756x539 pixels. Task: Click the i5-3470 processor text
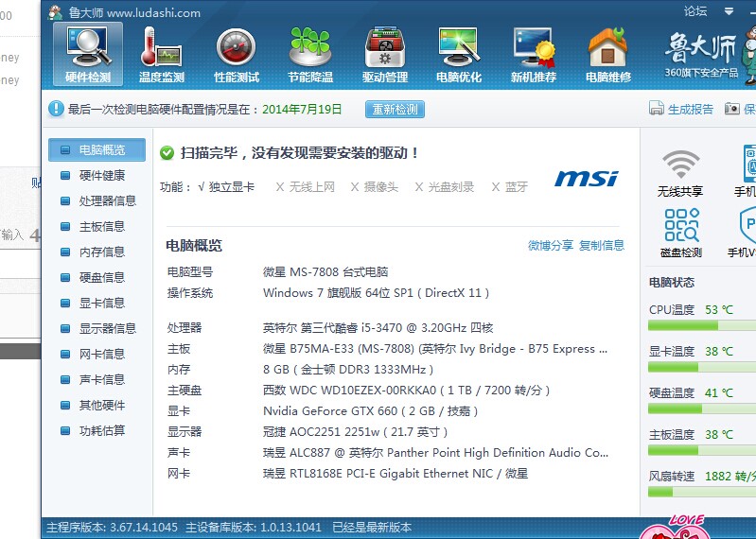(378, 328)
